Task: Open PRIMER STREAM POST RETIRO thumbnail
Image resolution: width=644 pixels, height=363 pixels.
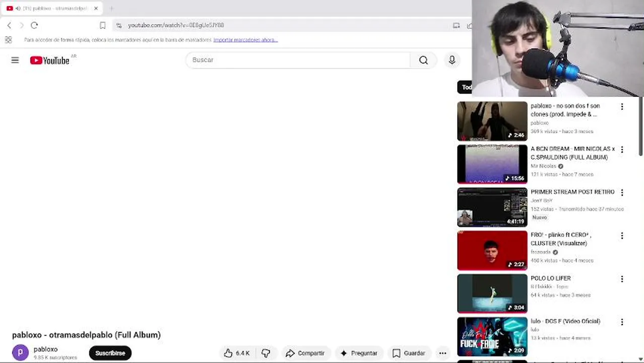Action: [x=492, y=207]
